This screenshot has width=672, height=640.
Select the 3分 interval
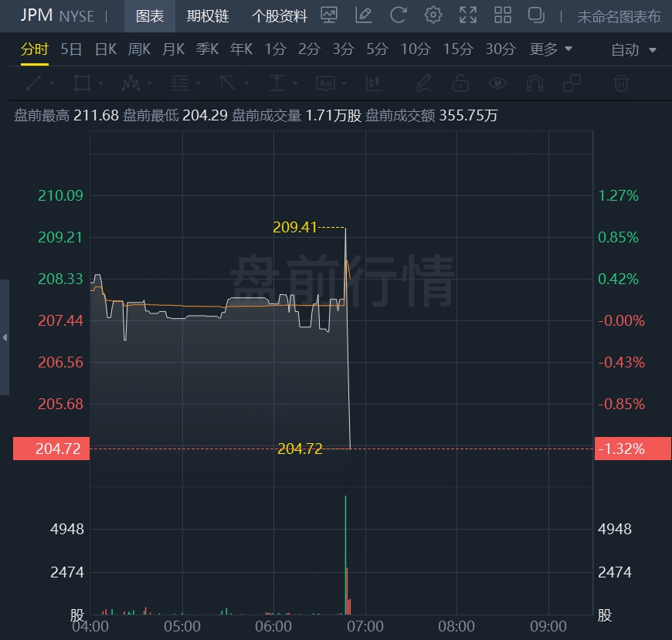tap(343, 49)
